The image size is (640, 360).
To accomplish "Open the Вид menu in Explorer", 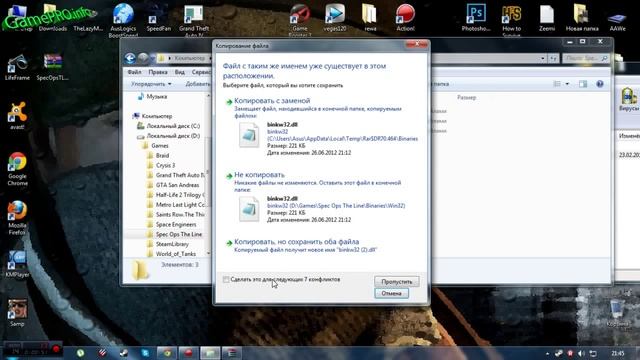I will [x=180, y=72].
